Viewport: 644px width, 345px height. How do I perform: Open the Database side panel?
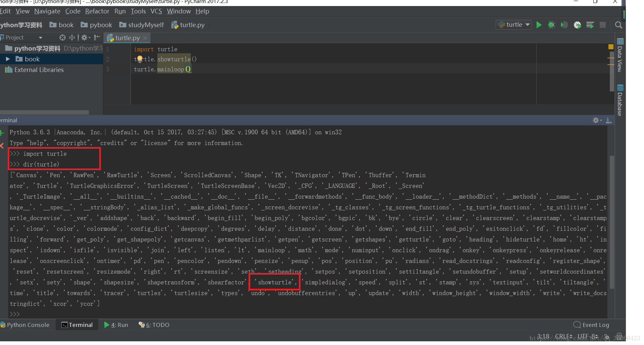[x=620, y=100]
